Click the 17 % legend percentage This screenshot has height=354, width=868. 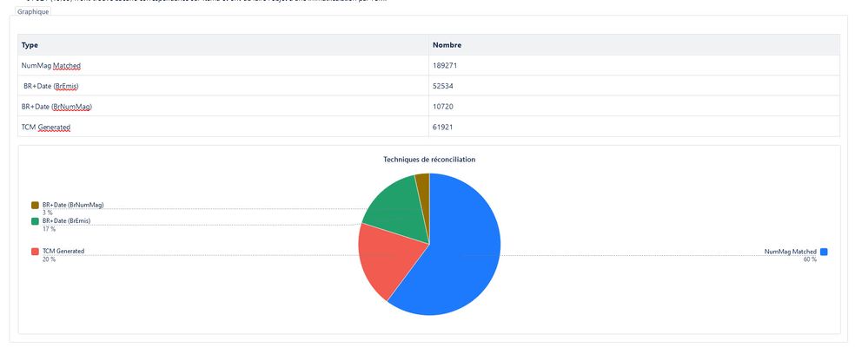(x=50, y=229)
